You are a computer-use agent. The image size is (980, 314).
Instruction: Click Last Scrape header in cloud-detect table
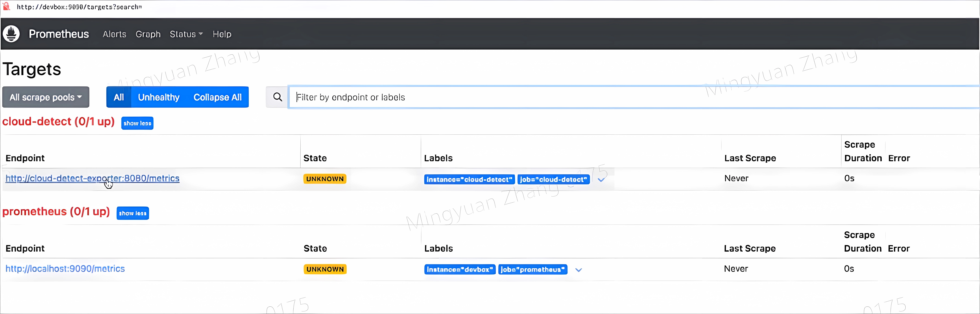(x=750, y=158)
